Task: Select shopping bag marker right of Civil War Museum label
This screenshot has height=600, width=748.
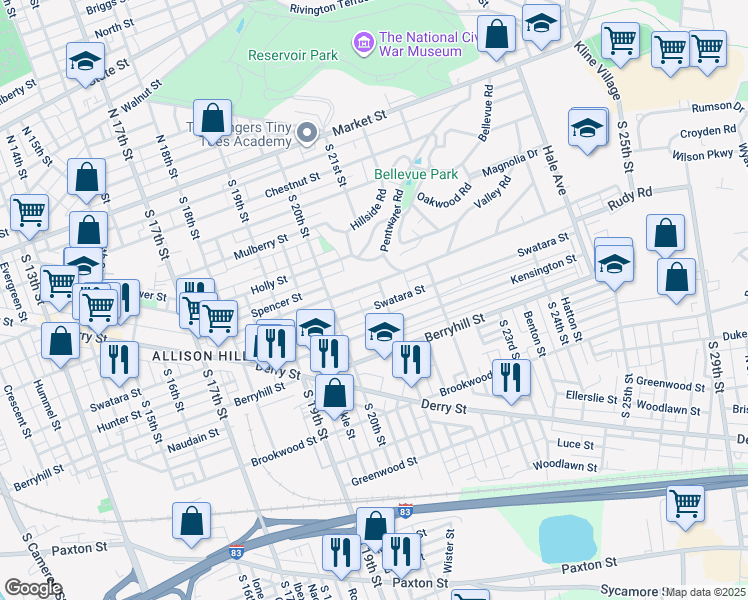Action: click(x=497, y=36)
